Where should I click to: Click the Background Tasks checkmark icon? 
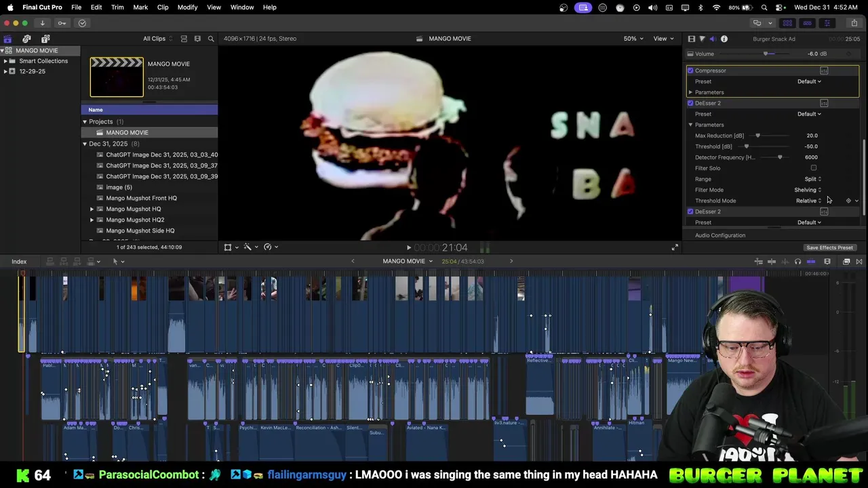click(82, 23)
